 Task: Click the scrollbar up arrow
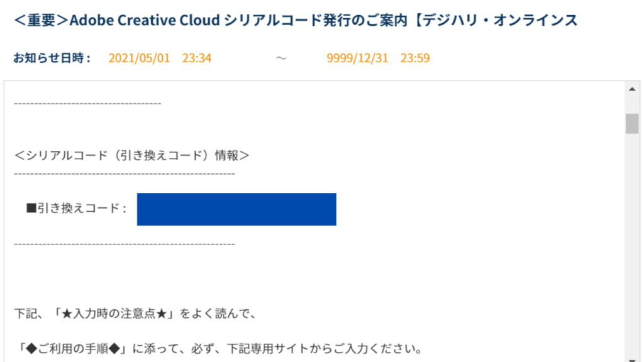pyautogui.click(x=632, y=89)
